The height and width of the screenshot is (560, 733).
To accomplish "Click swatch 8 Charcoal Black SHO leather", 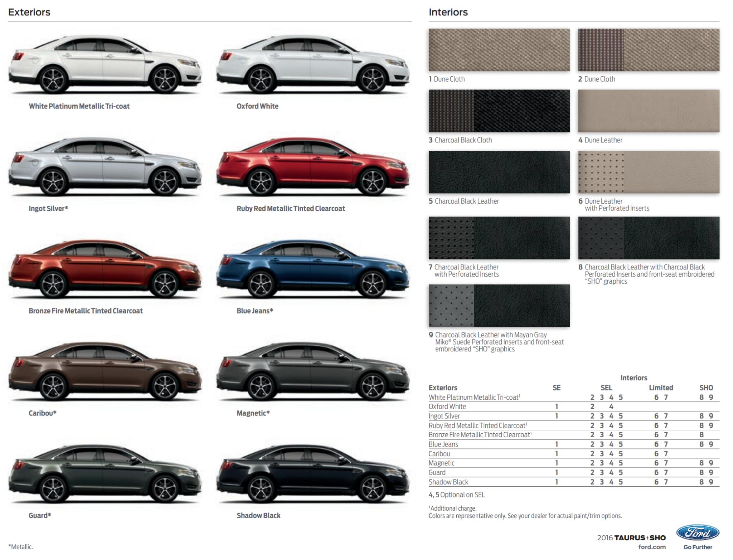I will click(649, 238).
